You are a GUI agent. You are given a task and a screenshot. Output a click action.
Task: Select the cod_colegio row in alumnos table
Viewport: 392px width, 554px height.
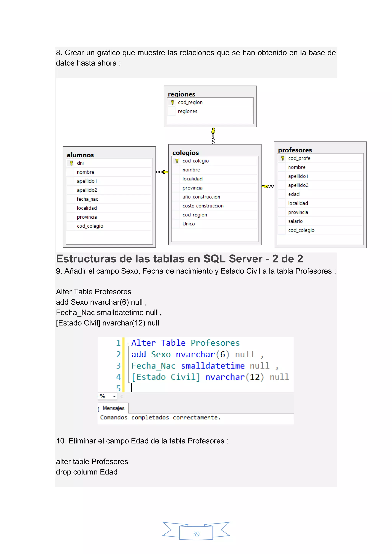(109, 226)
